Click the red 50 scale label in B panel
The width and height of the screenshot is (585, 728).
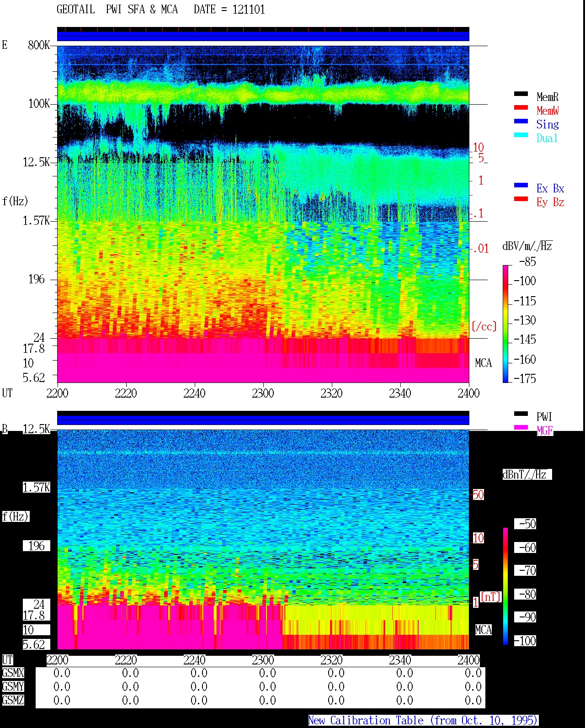pos(478,495)
